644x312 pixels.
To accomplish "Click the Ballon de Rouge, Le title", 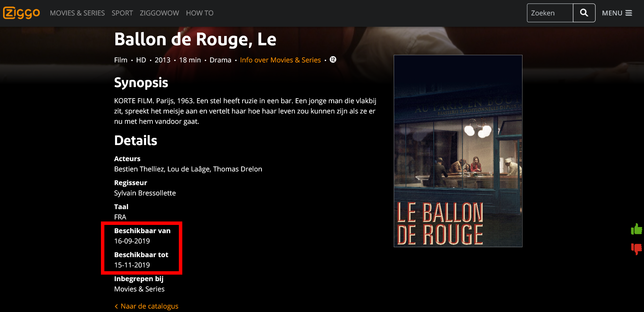I will tap(195, 39).
